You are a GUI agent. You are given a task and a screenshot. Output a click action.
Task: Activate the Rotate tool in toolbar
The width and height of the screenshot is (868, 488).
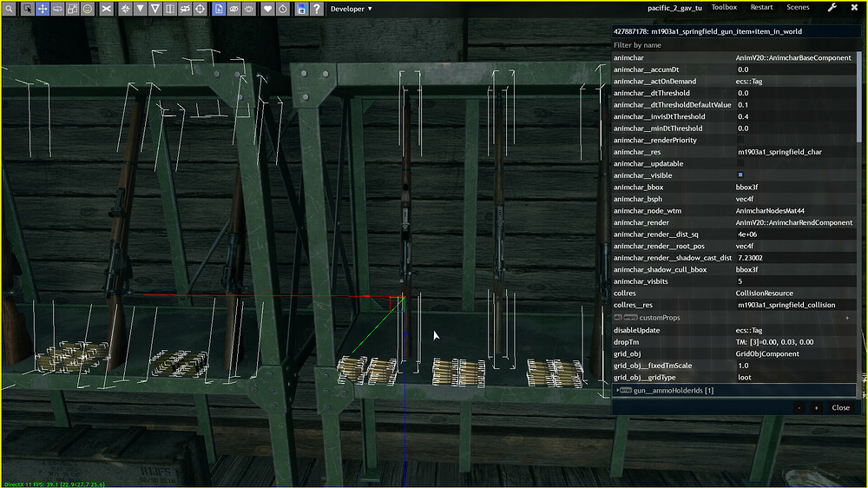coord(57,9)
